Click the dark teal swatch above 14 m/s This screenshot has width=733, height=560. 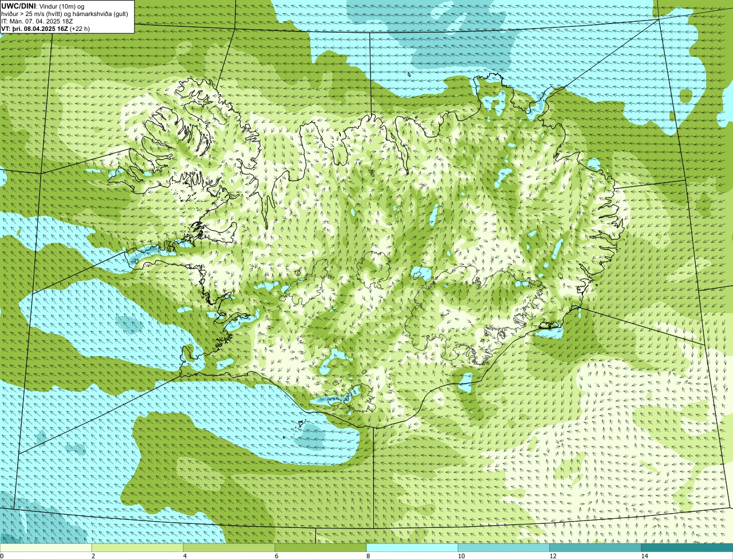point(687,547)
